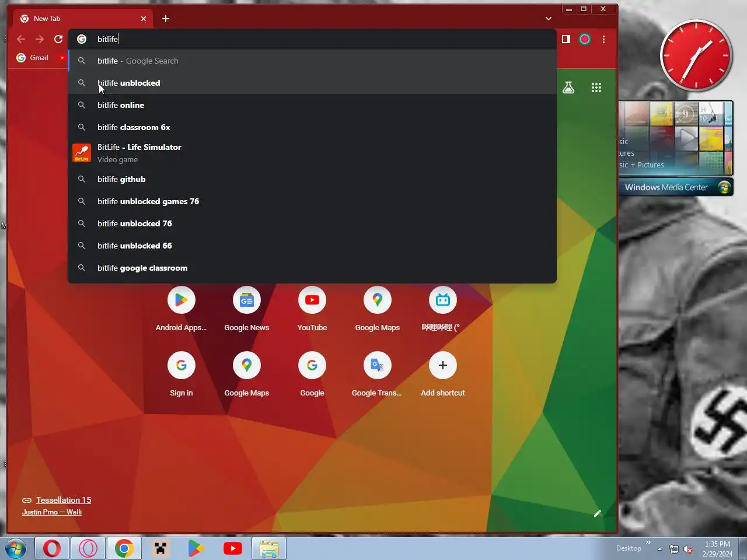Select suggestion bitlife google classroom
Screen dimensions: 747x560
point(312,268)
